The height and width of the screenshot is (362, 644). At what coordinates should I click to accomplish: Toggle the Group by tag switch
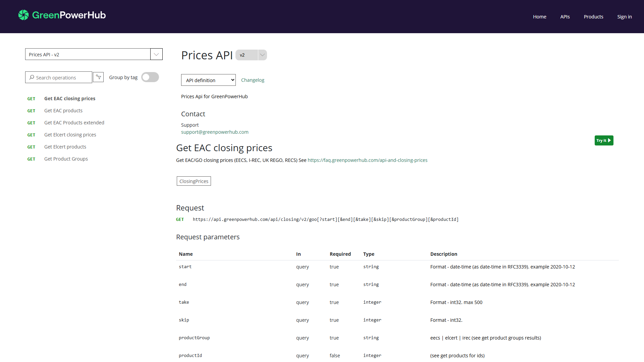(150, 77)
